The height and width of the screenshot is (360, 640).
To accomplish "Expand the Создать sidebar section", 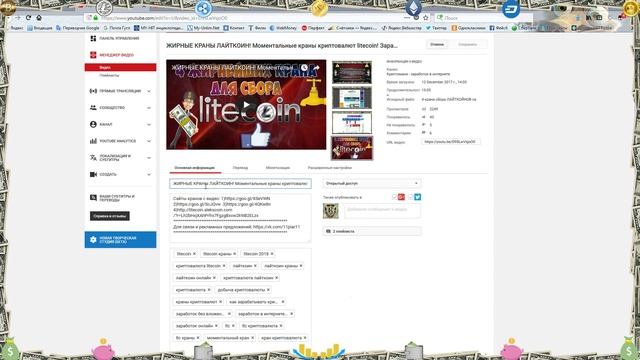I will pos(149,174).
